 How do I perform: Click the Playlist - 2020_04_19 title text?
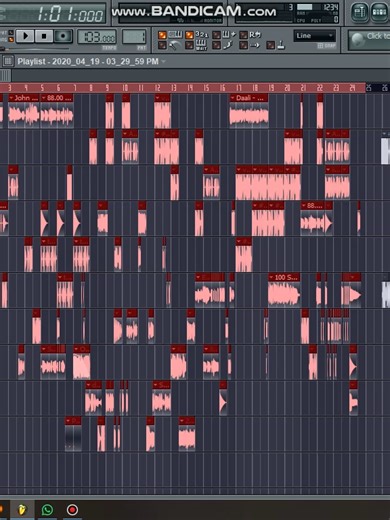coord(88,61)
